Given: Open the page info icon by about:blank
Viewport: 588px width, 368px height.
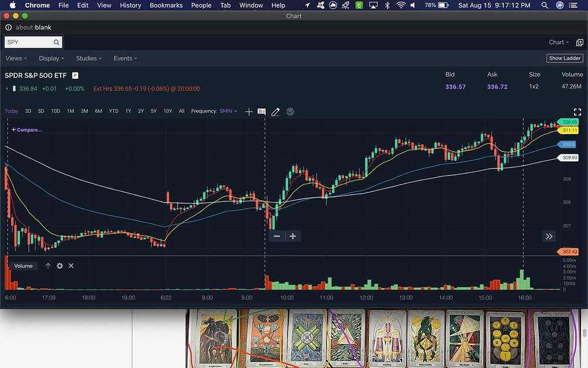Looking at the screenshot, I should (x=8, y=28).
